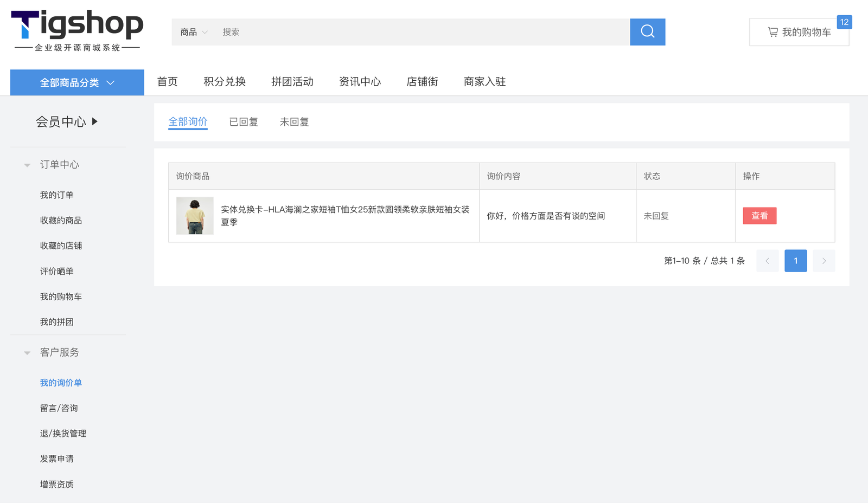Open 积分兑换 in navigation bar
This screenshot has height=503, width=868.
click(225, 82)
